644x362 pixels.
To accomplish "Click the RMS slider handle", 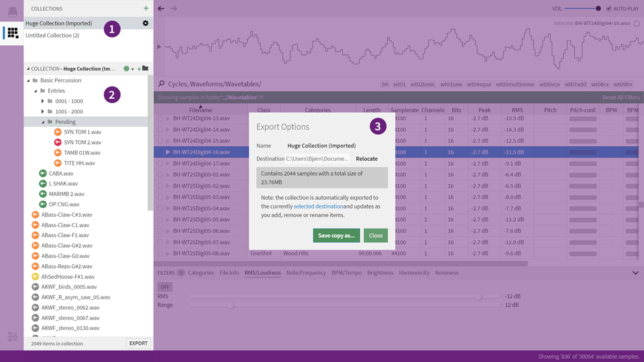I will (478, 296).
